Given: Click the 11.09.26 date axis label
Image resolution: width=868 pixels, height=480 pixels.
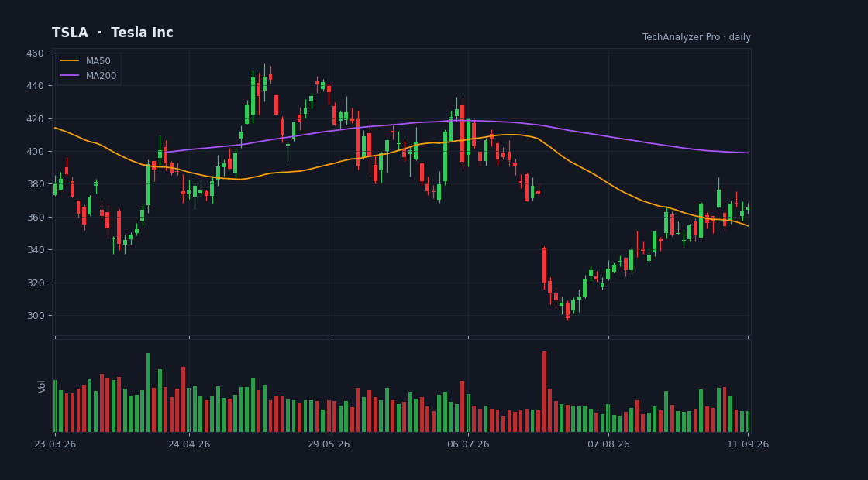Looking at the screenshot, I should (x=748, y=444).
